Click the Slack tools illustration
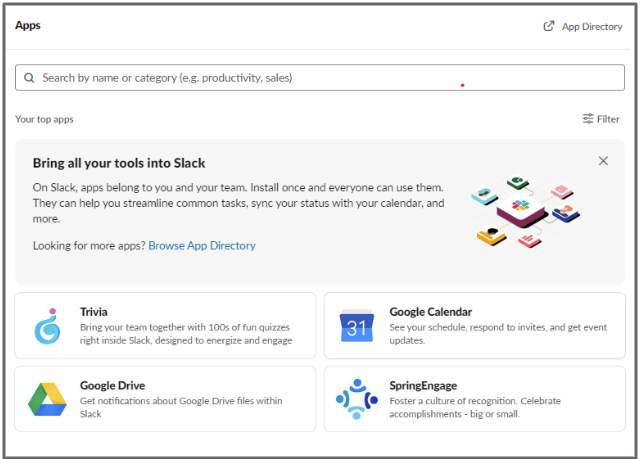This screenshot has width=640, height=459. [526, 212]
